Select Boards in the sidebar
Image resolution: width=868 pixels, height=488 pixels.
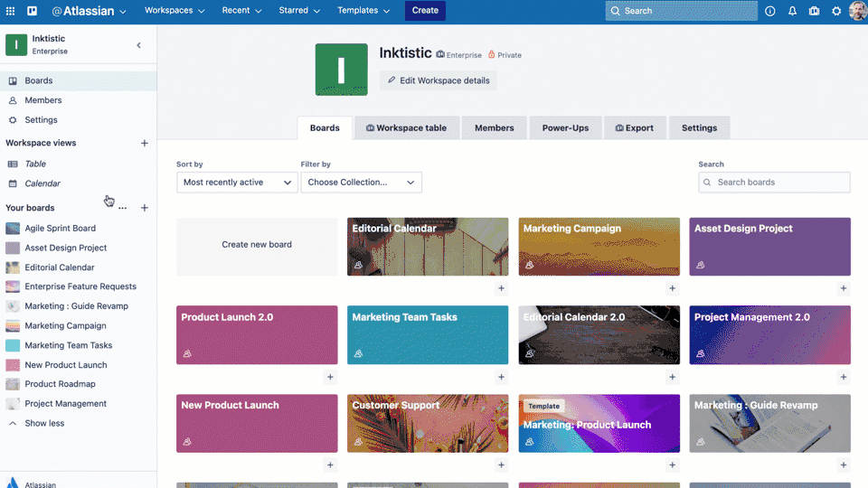click(78, 80)
